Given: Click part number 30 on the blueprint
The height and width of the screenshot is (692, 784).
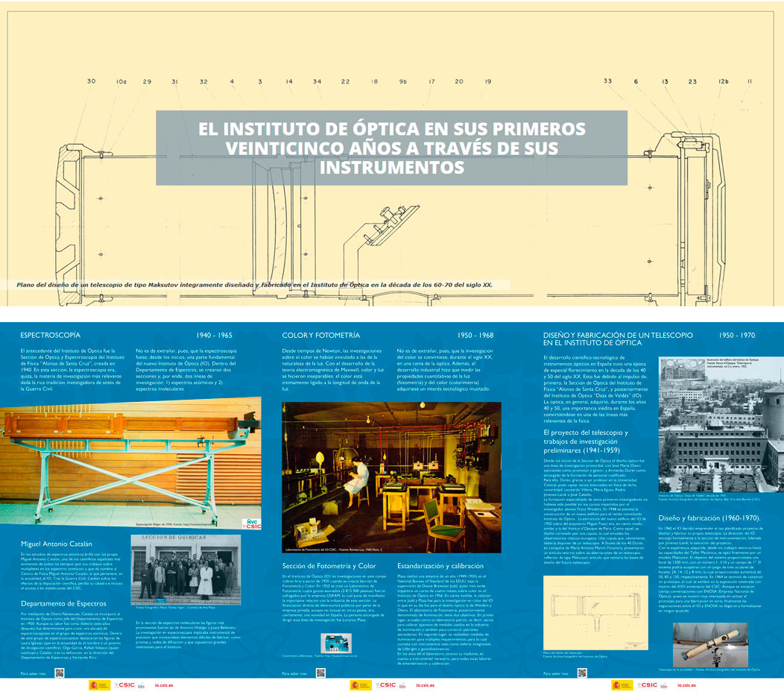Looking at the screenshot, I should (91, 81).
